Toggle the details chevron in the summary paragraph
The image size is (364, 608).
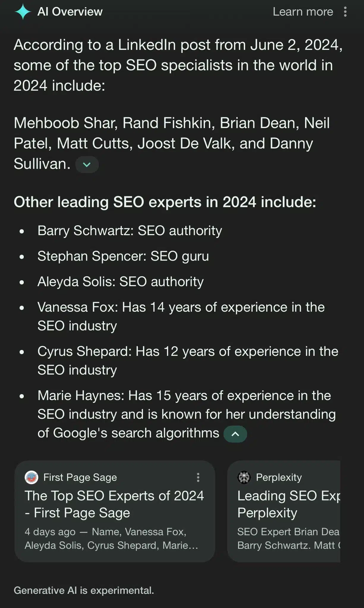(x=86, y=164)
